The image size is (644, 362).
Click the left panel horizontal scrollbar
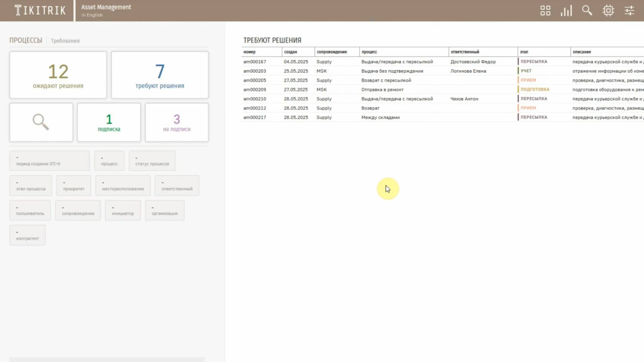point(107,359)
